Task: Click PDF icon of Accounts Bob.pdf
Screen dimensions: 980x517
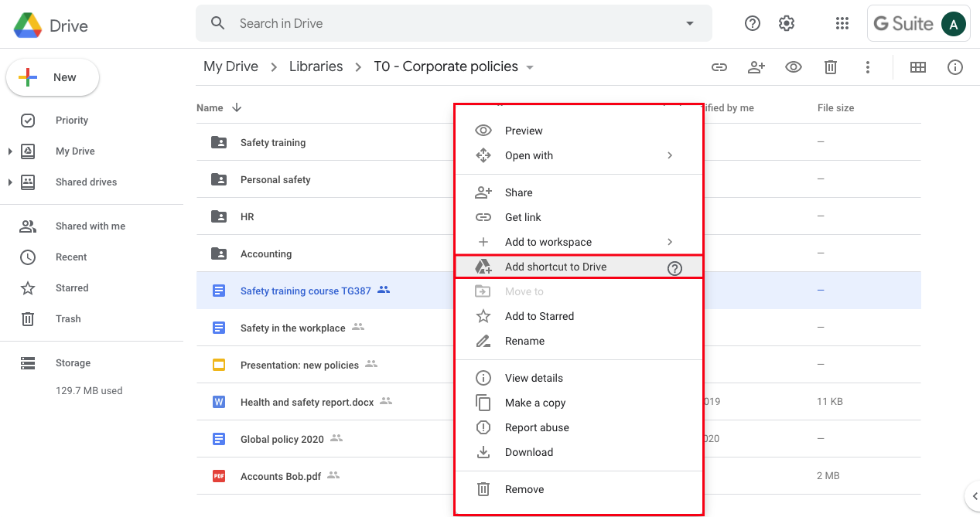Action: (219, 476)
